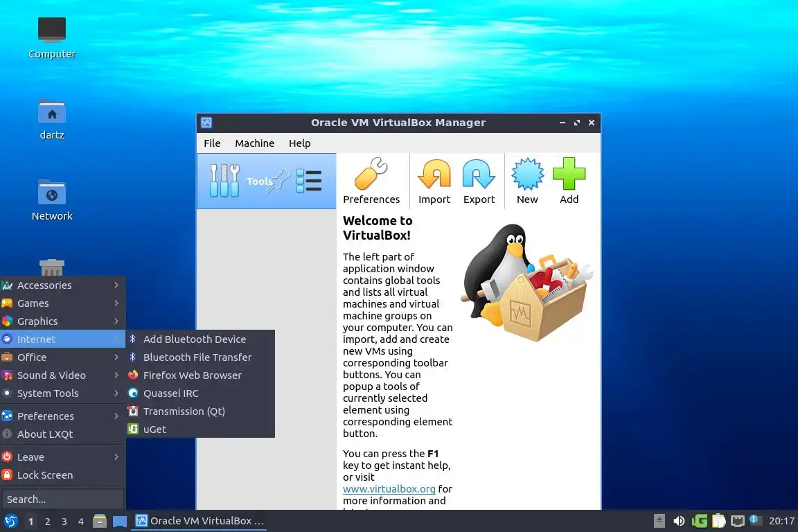Open About LXQt

tap(62, 434)
